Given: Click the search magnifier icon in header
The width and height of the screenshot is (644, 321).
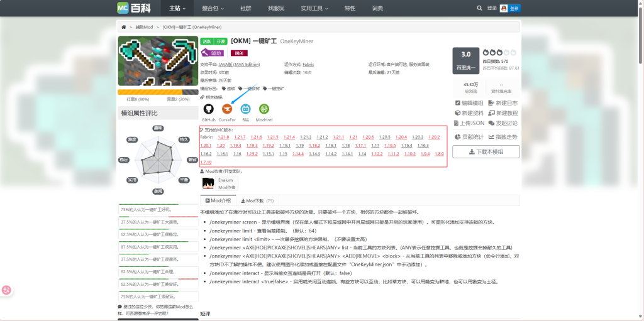Looking at the screenshot, I should [x=480, y=8].
